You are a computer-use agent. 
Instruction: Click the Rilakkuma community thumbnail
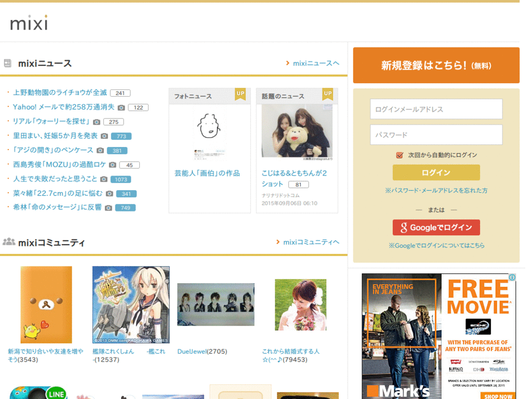tap(46, 304)
